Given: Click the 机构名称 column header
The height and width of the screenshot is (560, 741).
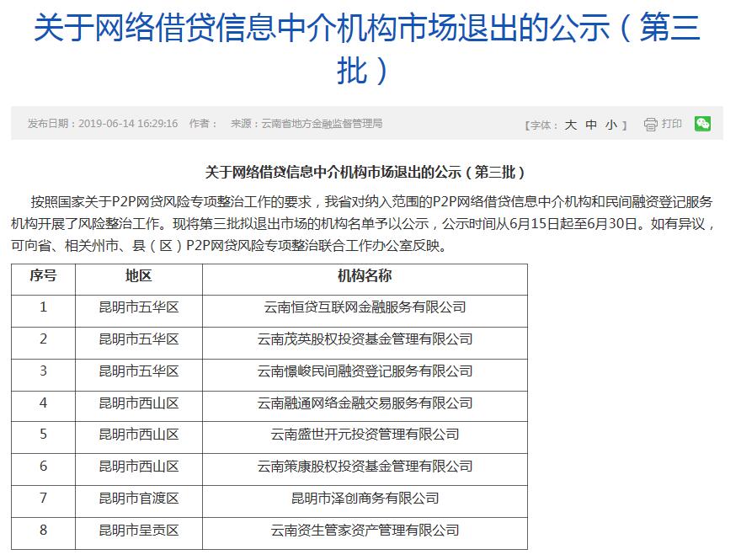Looking at the screenshot, I should coord(365,276).
